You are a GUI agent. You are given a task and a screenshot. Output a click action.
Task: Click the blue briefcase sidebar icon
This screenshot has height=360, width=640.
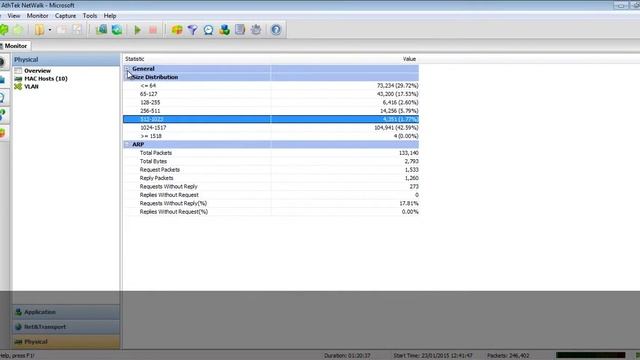[2, 80]
